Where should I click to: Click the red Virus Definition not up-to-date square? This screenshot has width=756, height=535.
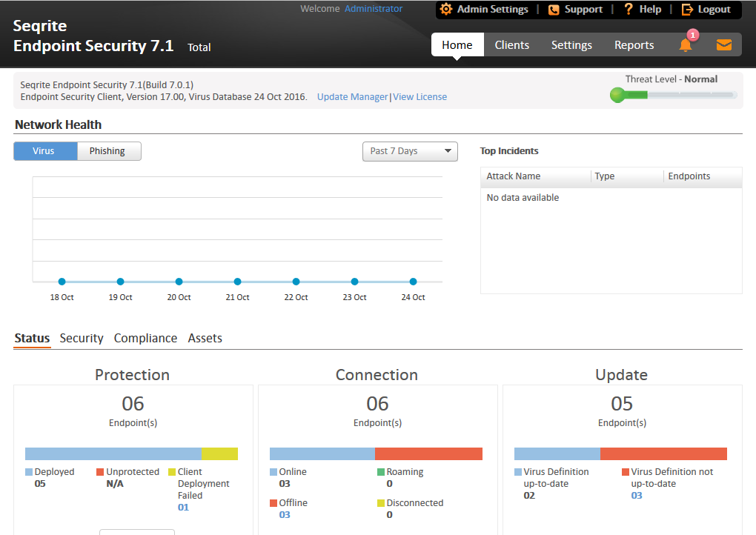tap(626, 472)
